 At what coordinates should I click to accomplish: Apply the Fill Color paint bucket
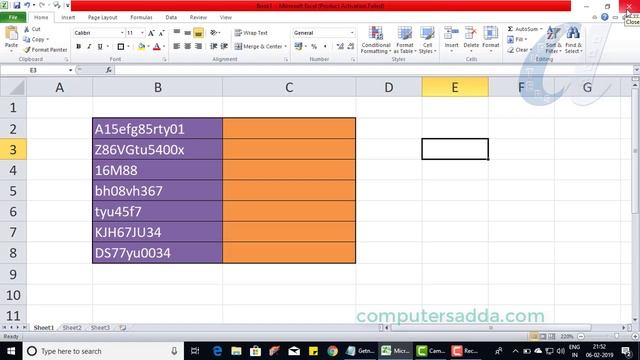click(141, 47)
